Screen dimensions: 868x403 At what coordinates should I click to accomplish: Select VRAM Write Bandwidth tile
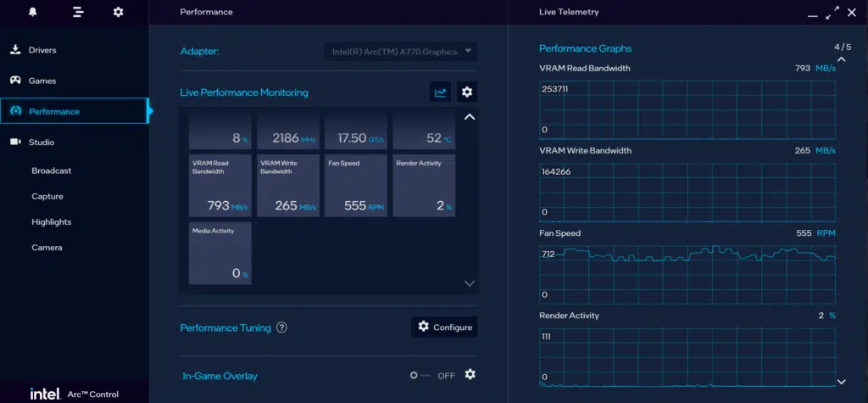click(288, 186)
